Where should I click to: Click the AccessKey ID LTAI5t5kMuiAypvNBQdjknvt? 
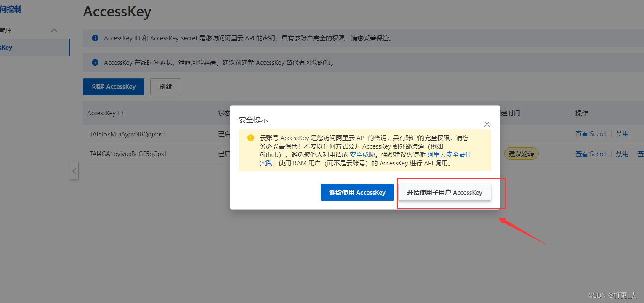click(x=126, y=134)
